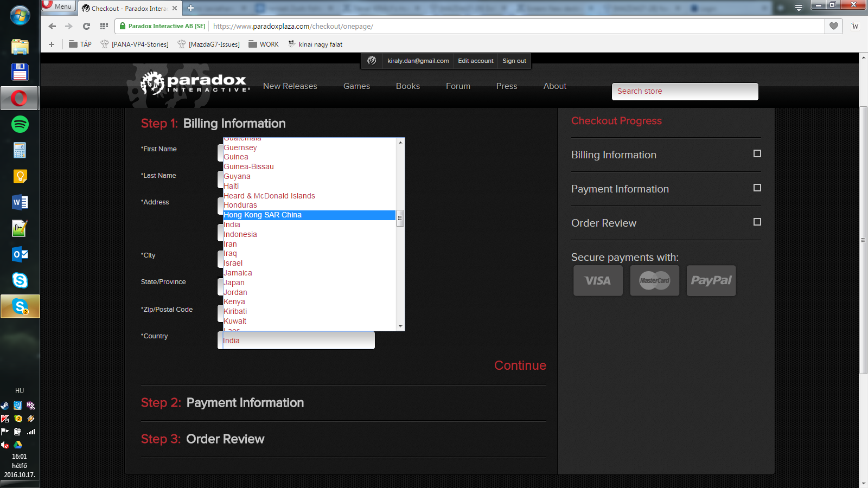Open the Speed Dial grid icon
The width and height of the screenshot is (868, 488).
click(x=104, y=26)
